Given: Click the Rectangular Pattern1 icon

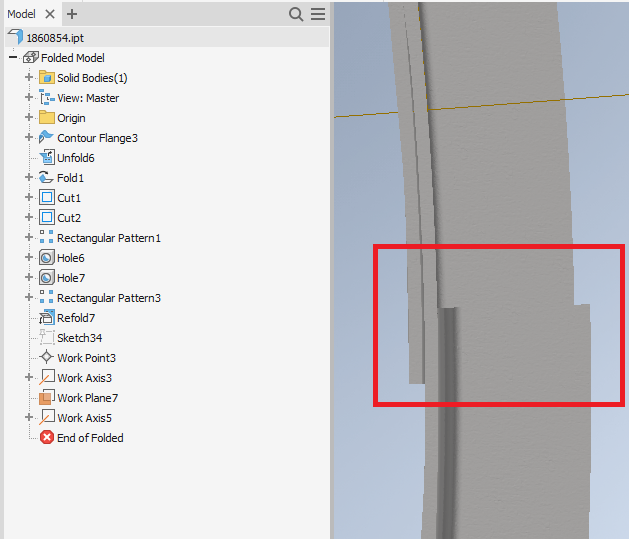Looking at the screenshot, I should (x=47, y=237).
